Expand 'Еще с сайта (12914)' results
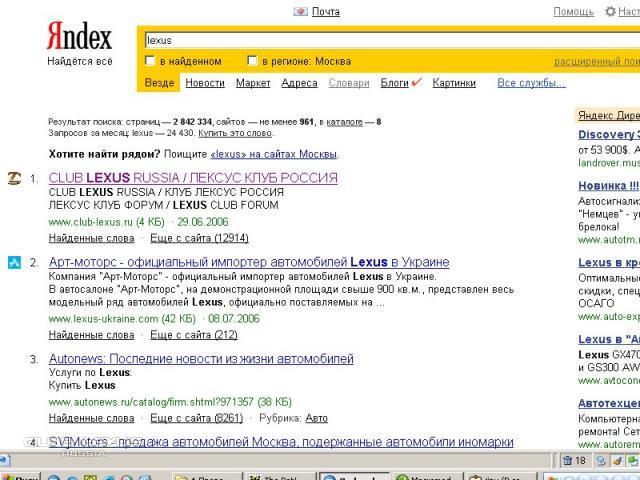Viewport: 640px width, 480px height. (x=199, y=238)
